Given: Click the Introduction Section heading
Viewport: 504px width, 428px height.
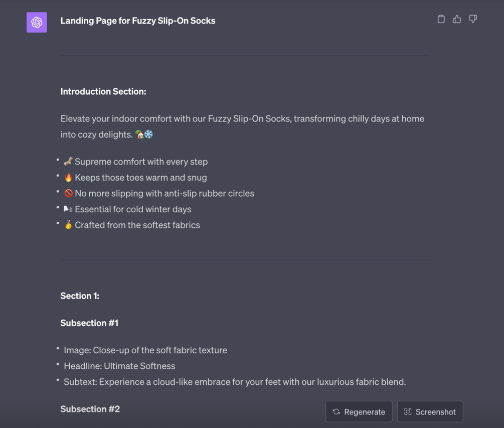Looking at the screenshot, I should click(103, 91).
